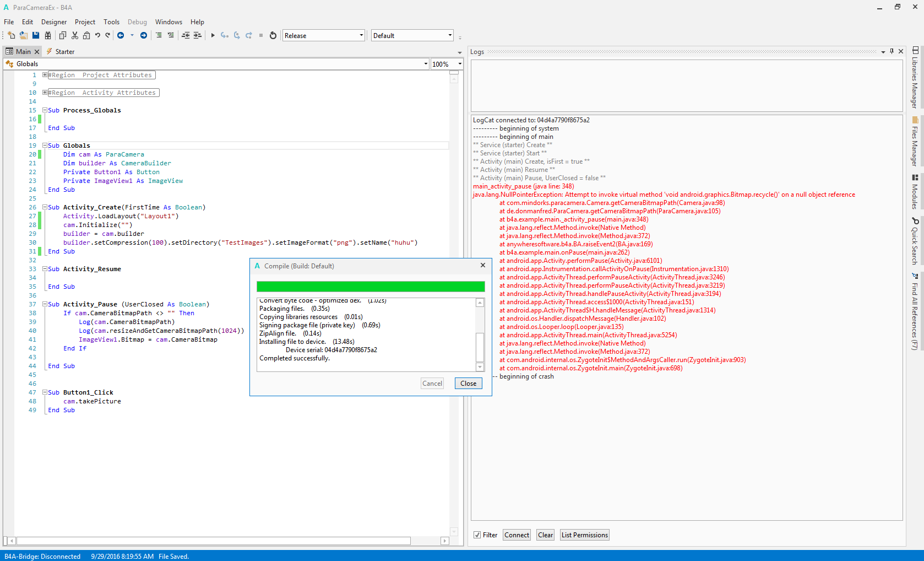The image size is (924, 561).
Task: Click the New file toolbar icon
Action: (12, 35)
